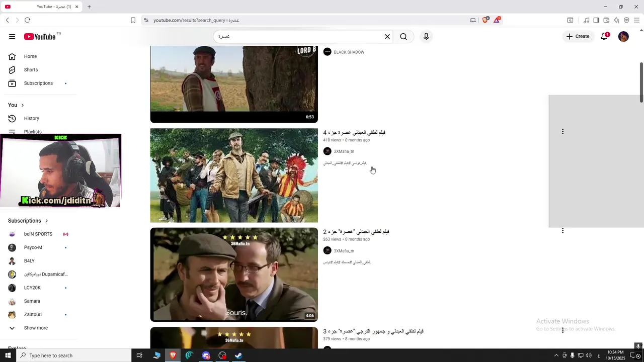Image resolution: width=644 pixels, height=362 pixels.
Task: Open the Create button
Action: click(578, 36)
